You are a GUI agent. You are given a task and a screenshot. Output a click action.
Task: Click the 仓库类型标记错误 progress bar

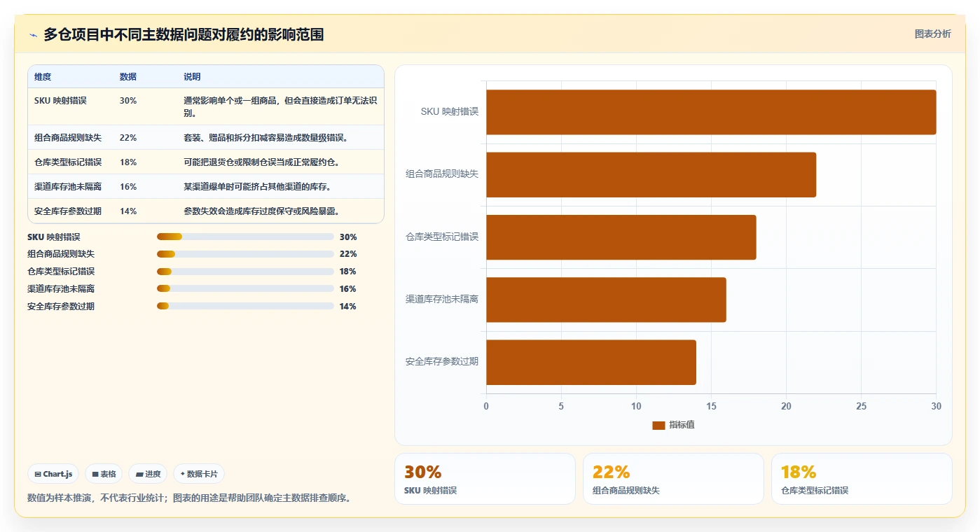[x=245, y=272]
